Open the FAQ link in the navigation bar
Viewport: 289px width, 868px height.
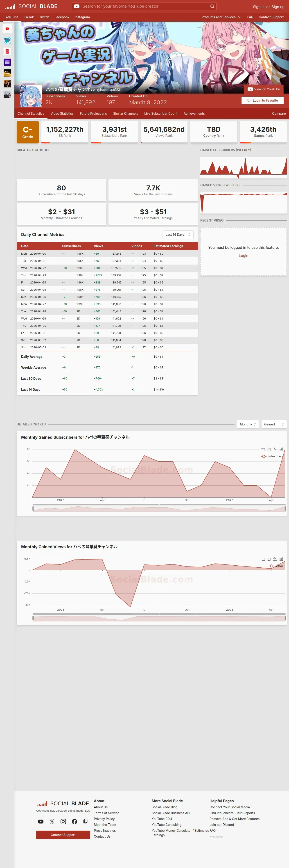(250, 17)
